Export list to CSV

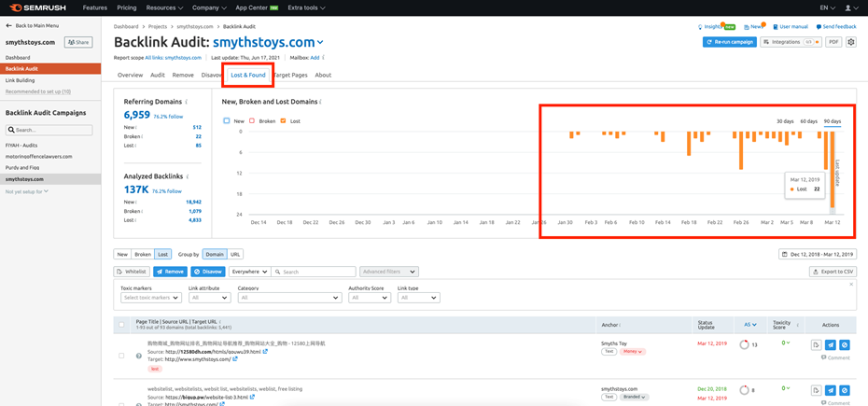[x=833, y=272]
